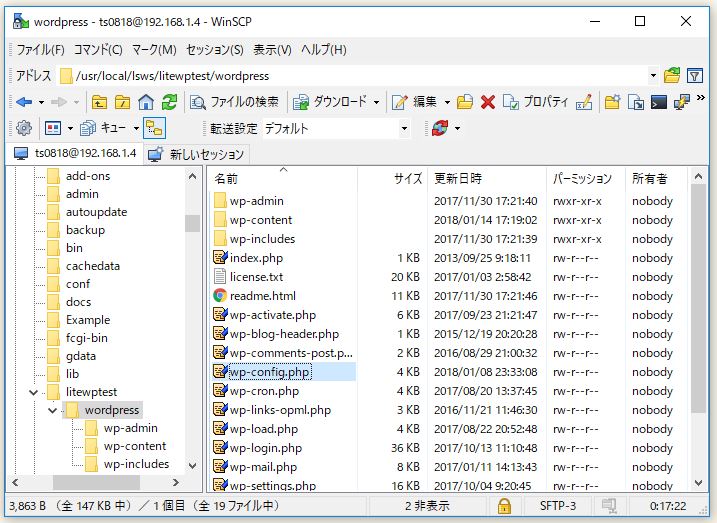Open view style dropdown arrow
The image size is (717, 523).
[x=70, y=128]
